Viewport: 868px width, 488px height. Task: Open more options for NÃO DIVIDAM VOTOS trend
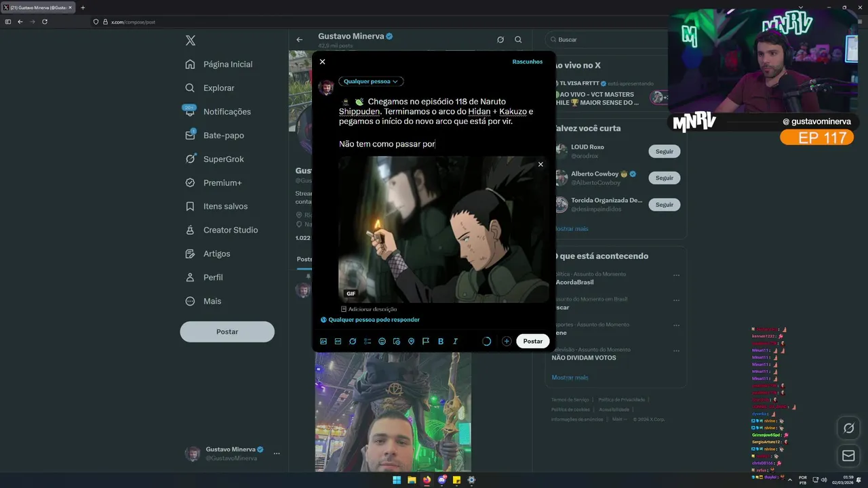coord(676,350)
